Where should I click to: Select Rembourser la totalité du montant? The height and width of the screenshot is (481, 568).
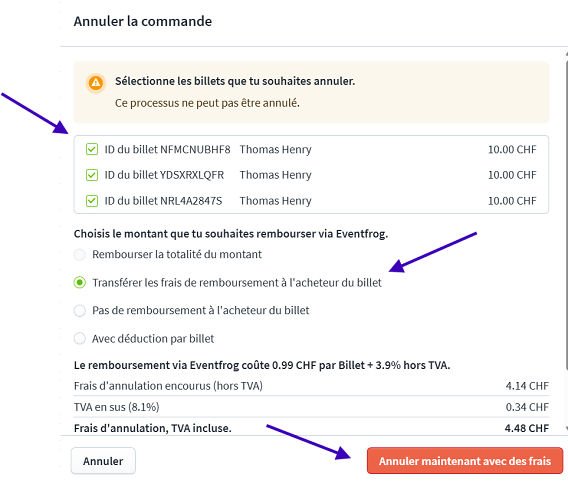[80, 254]
